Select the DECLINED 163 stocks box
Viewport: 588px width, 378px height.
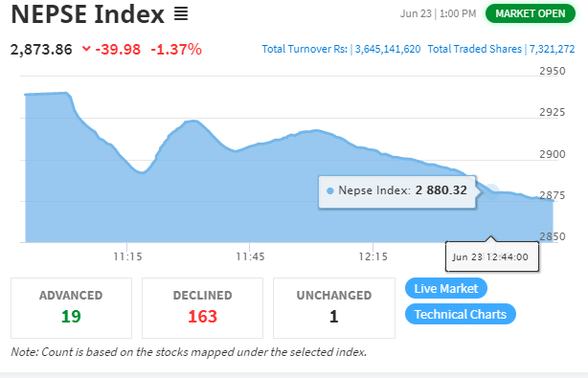pos(202,308)
